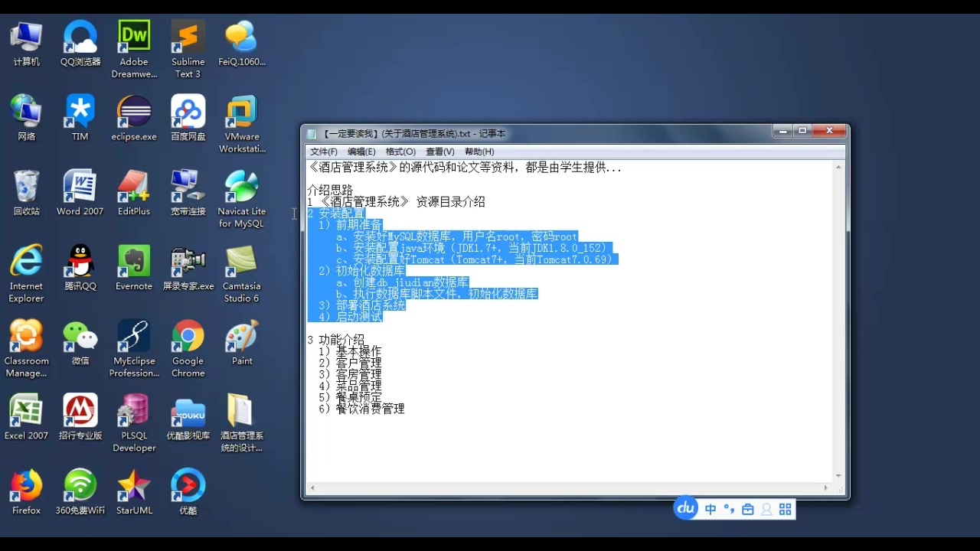Image resolution: width=980 pixels, height=551 pixels.
Task: Open the 编辑(E) menu in Notepad
Action: click(x=361, y=151)
